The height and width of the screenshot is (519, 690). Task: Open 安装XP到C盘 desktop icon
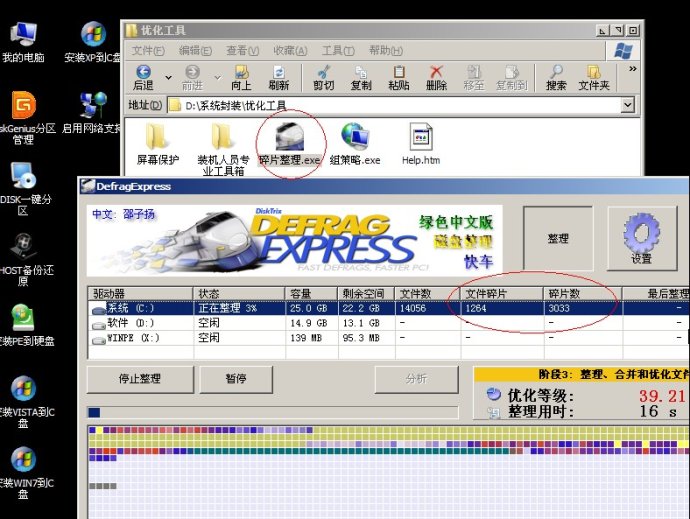[92, 42]
